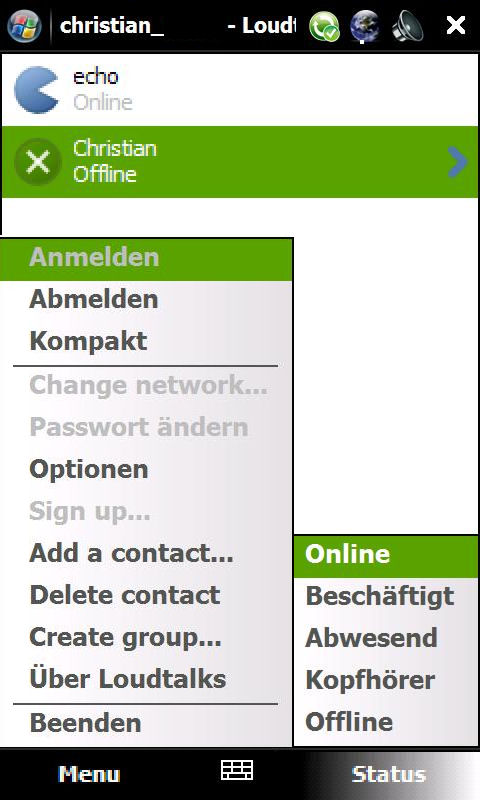This screenshot has height=800, width=480.
Task: Open the speaker volume icon
Action: [x=408, y=26]
